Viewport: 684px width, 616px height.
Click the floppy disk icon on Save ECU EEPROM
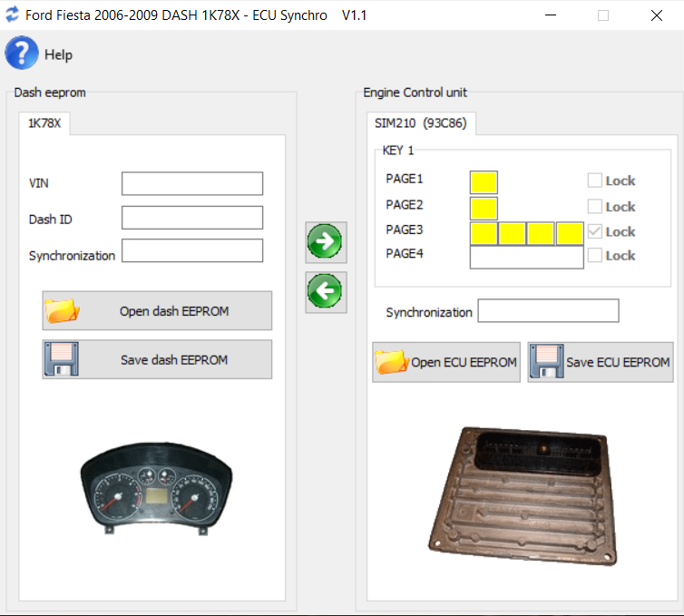(546, 362)
